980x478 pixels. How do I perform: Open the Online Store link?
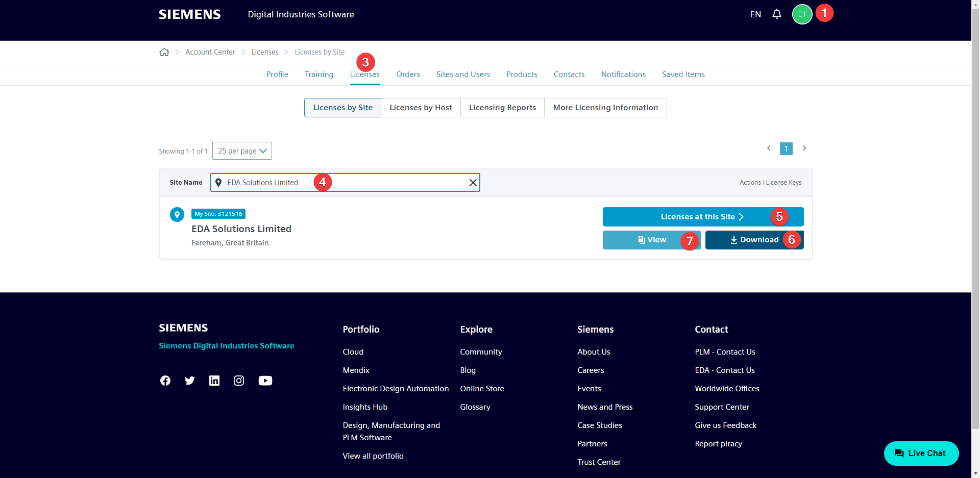(482, 389)
